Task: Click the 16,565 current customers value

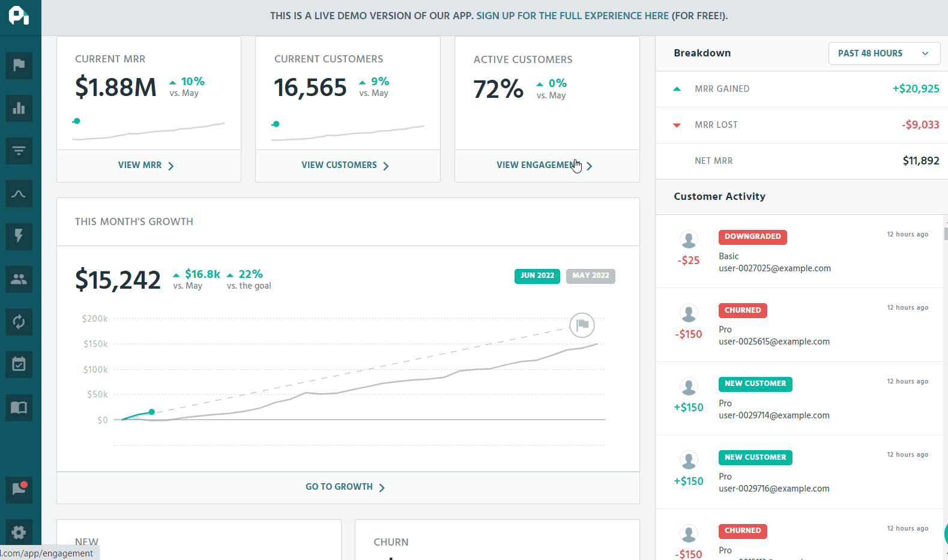Action: point(310,88)
